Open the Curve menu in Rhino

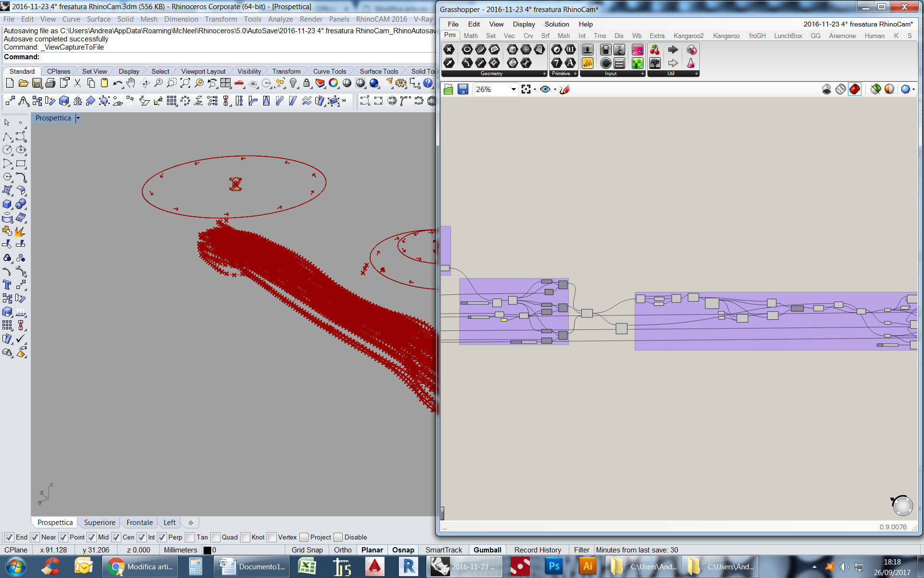coord(71,19)
